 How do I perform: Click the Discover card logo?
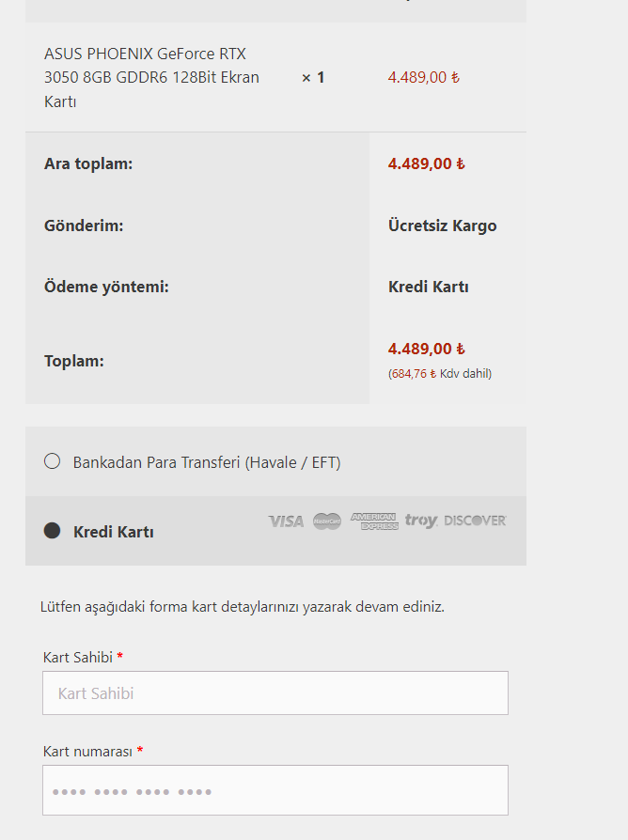click(475, 521)
